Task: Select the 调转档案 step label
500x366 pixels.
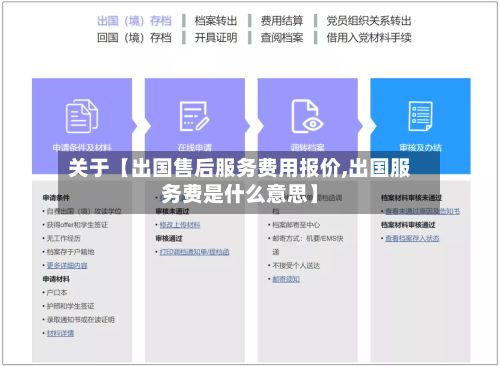Action: pos(307,148)
